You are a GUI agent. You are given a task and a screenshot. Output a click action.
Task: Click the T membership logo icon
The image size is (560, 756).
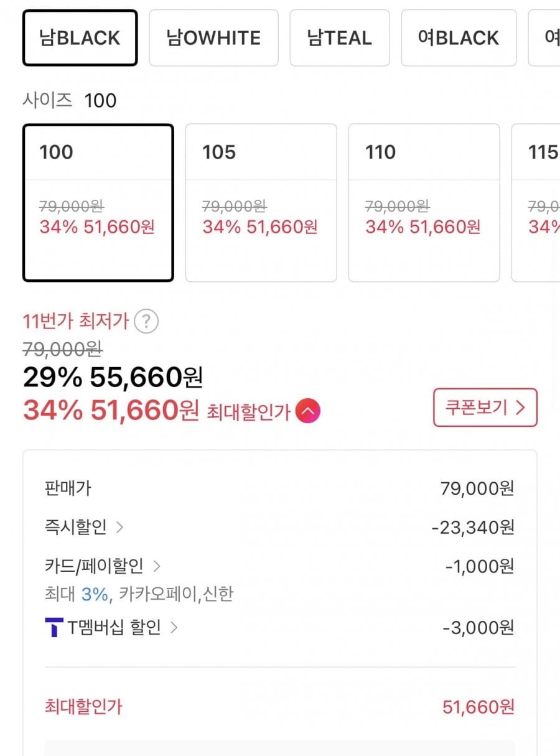[54, 628]
